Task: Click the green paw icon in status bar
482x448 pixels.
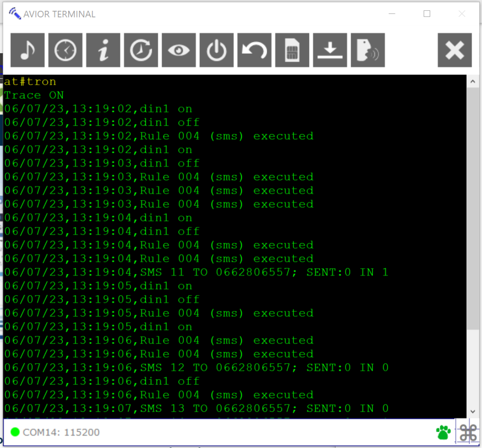Action: pos(443,432)
